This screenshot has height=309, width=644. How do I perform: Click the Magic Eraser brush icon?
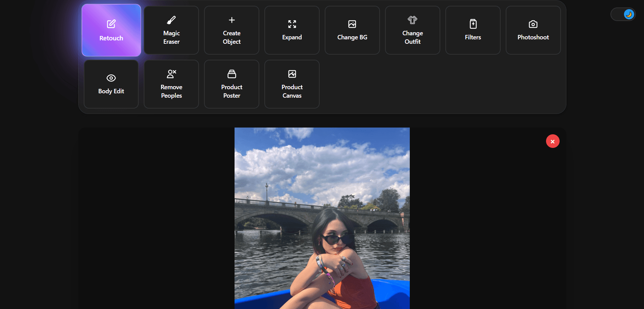[x=172, y=20]
